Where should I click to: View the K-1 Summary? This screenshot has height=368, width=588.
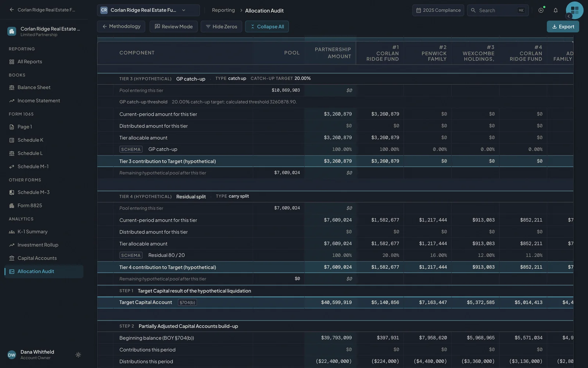click(x=44, y=231)
